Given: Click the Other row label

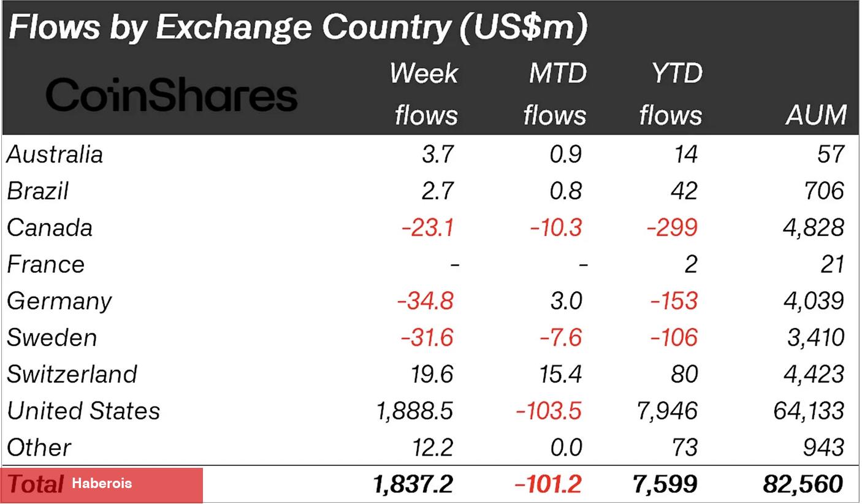Looking at the screenshot, I should 39,448.
